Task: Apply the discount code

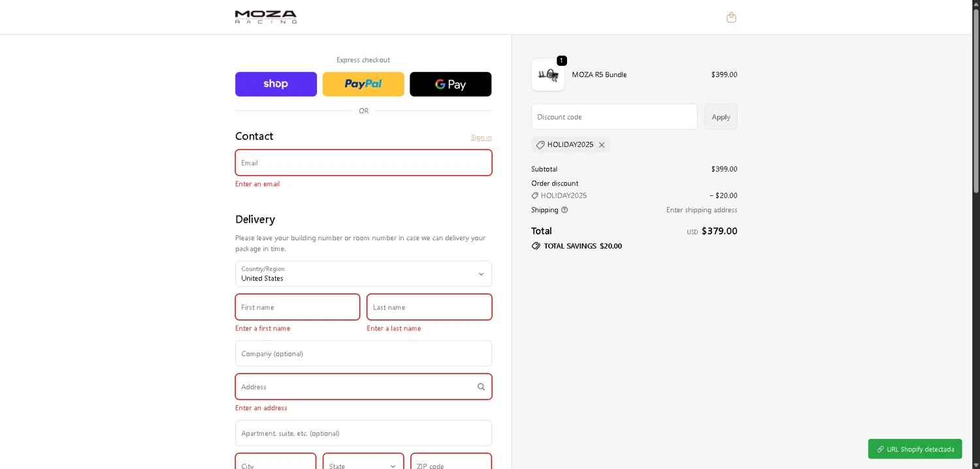Action: tap(721, 117)
